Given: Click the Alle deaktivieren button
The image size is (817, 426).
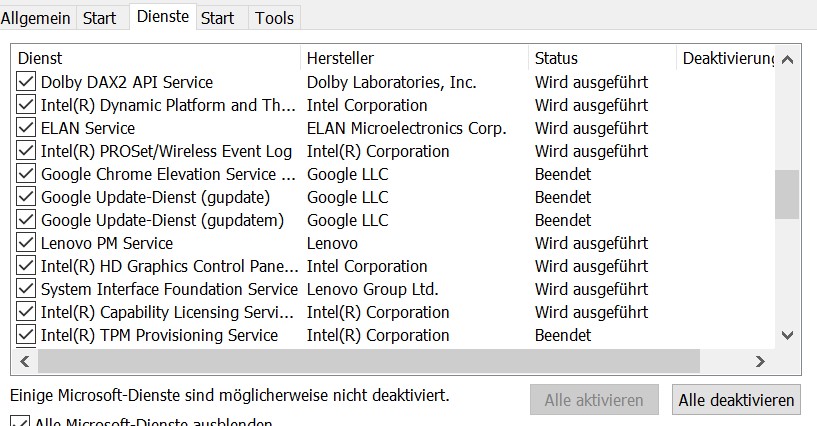Looking at the screenshot, I should (x=736, y=400).
